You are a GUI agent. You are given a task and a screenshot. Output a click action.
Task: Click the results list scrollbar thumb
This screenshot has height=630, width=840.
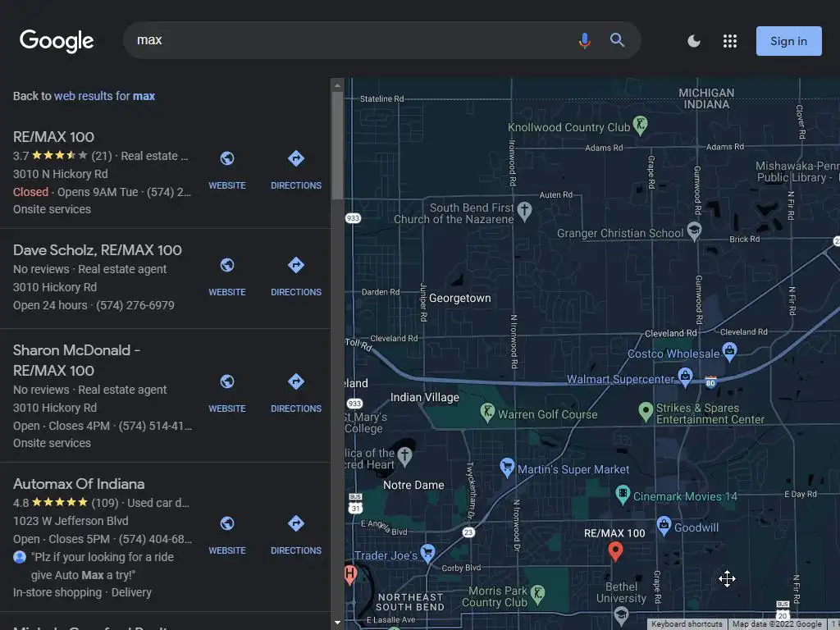(337, 145)
